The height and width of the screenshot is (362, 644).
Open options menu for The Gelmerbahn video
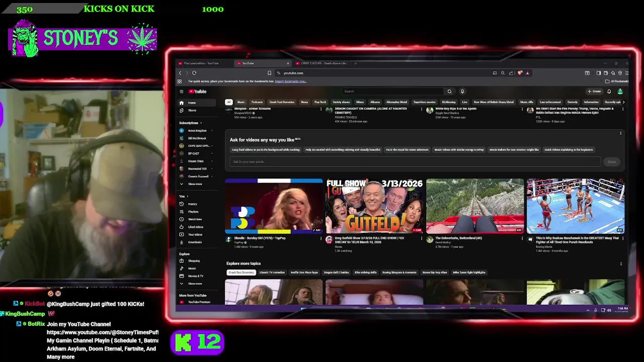(522, 238)
